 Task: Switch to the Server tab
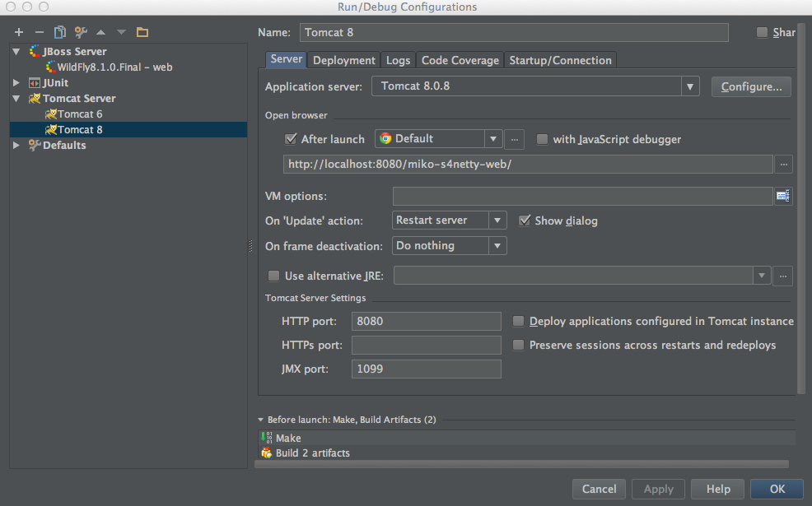tap(286, 59)
